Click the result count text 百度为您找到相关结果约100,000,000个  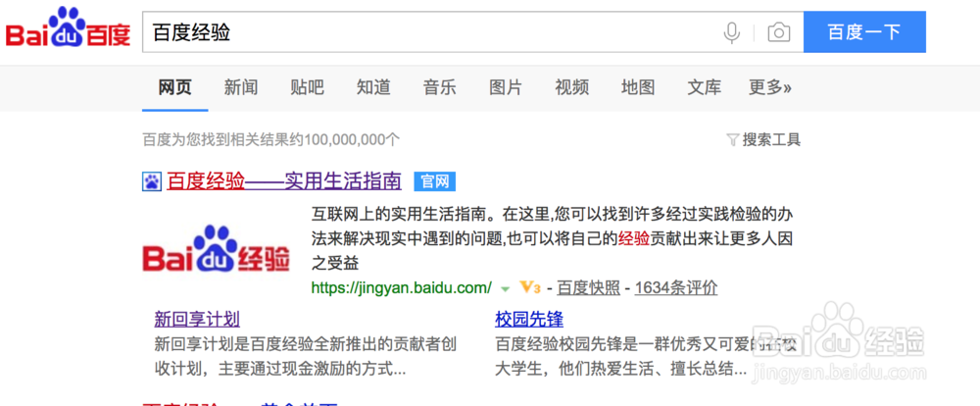click(x=270, y=139)
